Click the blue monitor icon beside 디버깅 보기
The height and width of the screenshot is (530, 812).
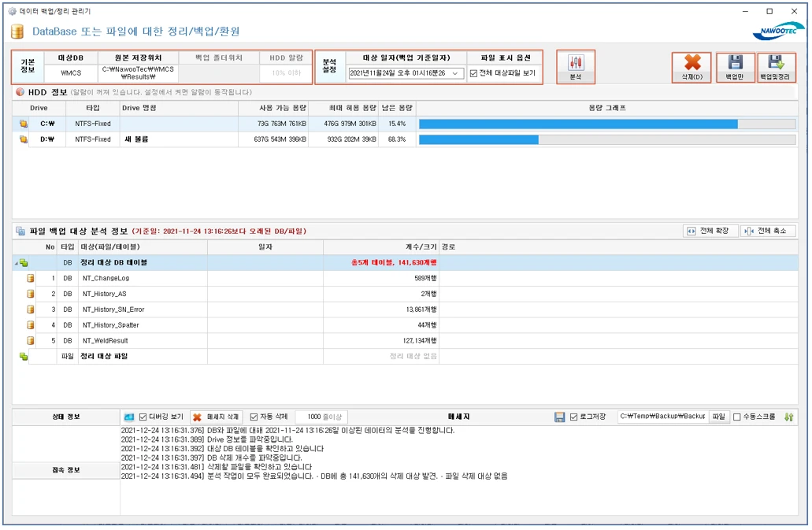[129, 417]
